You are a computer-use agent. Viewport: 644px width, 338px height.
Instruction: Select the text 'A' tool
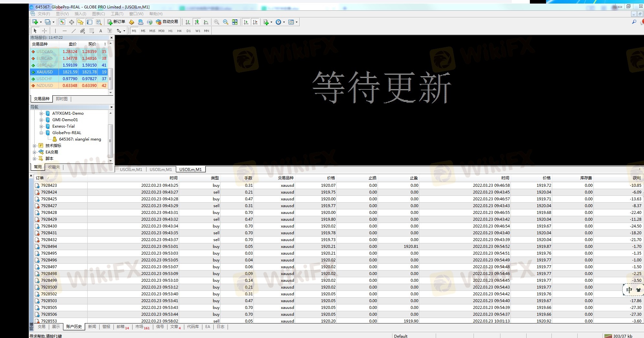pos(101,31)
